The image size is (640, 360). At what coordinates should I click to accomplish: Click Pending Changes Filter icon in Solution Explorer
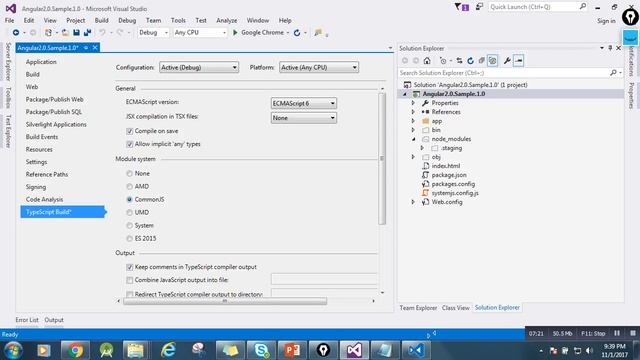pyautogui.click(x=443, y=61)
